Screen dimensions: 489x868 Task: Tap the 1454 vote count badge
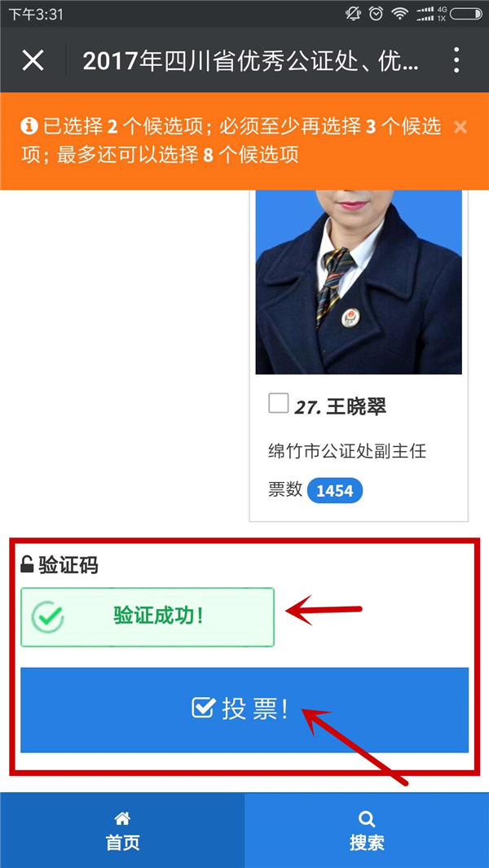coord(334,490)
